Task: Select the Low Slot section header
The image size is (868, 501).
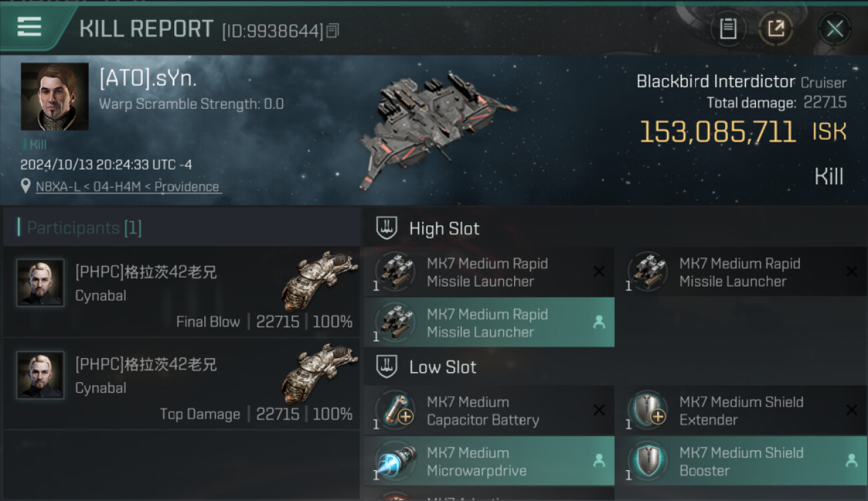Action: tap(443, 367)
